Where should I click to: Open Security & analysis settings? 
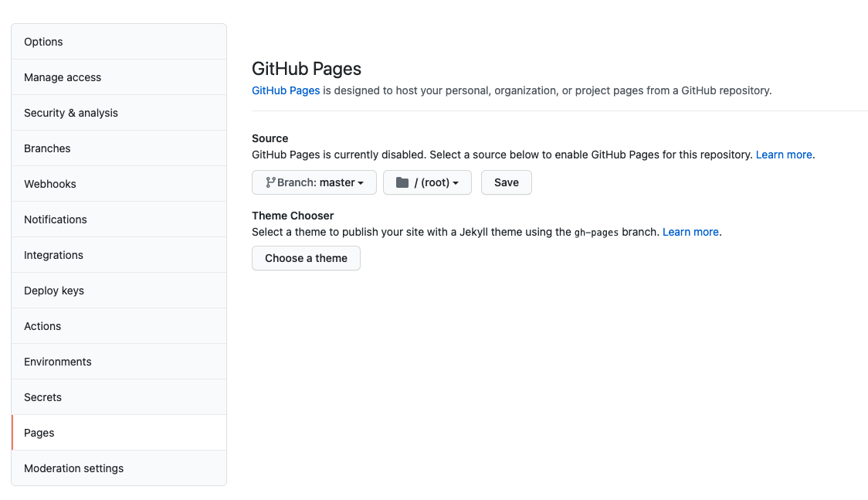tap(118, 113)
